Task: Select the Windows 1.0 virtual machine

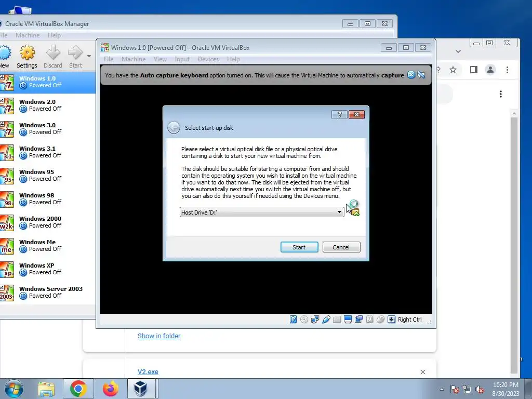Action: (x=47, y=82)
